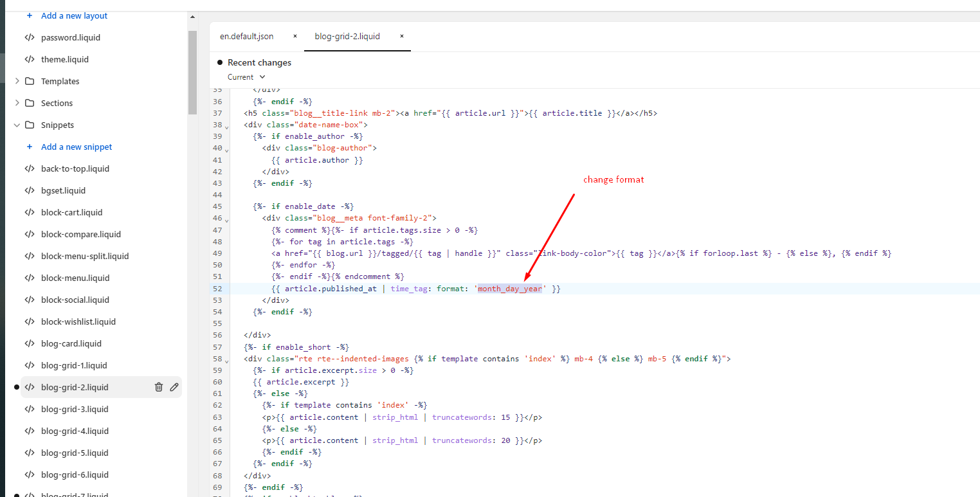Open bgset.liquid snippet
The height and width of the screenshot is (497, 980).
pos(63,190)
